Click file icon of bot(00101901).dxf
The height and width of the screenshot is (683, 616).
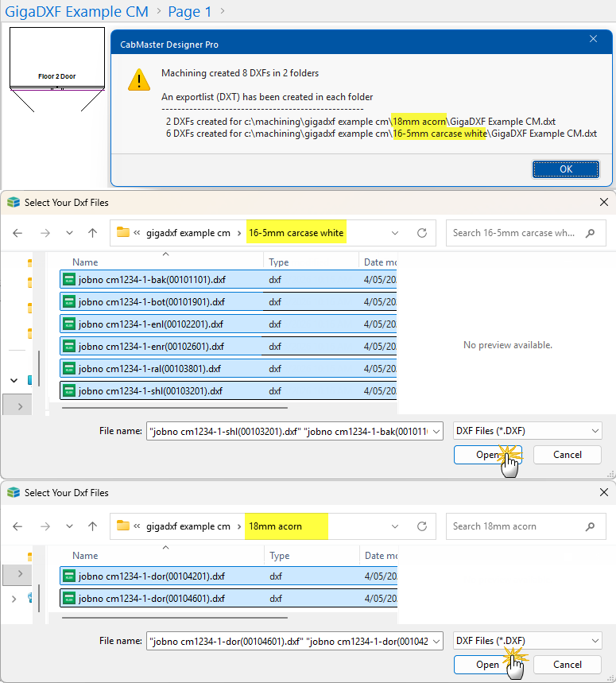[69, 301]
